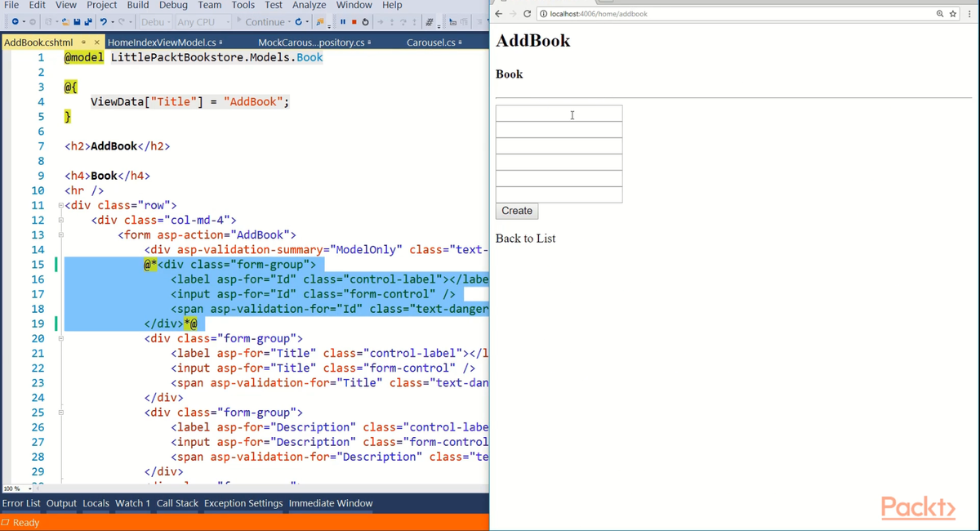Open the Exception Settings panel tab
Screen dimensions: 980x531
pos(243,503)
